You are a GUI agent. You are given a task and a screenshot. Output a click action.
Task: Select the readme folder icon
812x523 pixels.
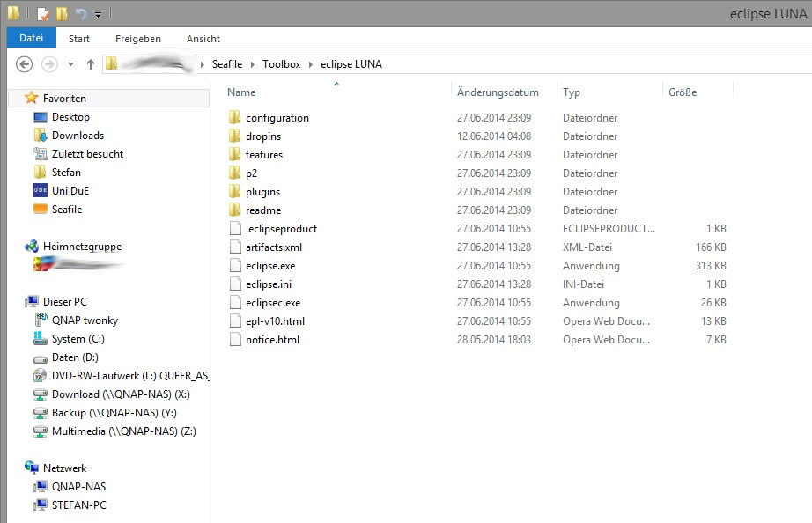234,210
